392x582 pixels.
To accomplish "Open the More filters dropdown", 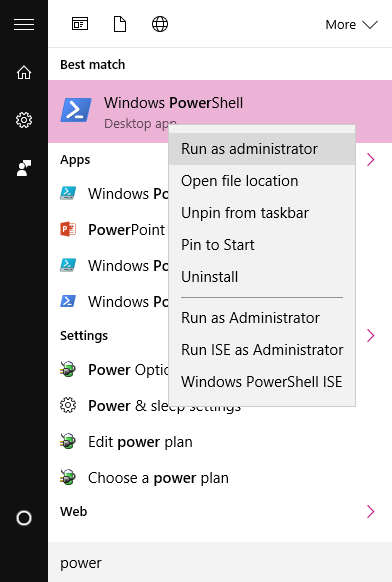I will pos(351,24).
